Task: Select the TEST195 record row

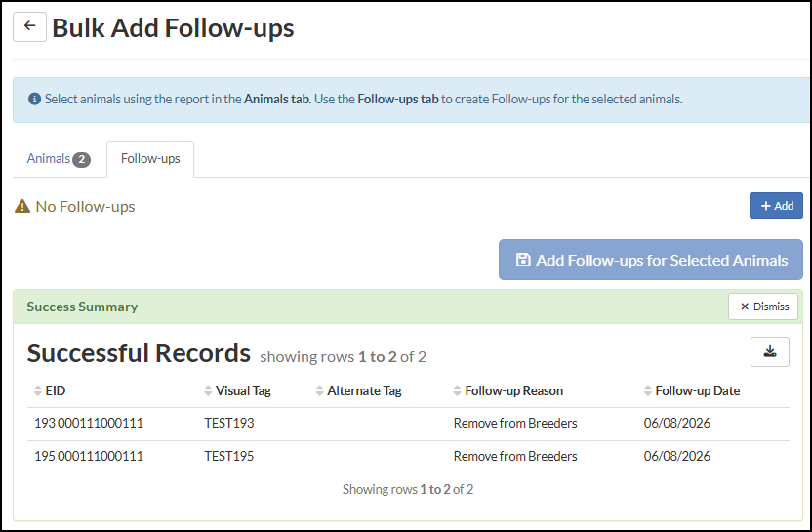Action: pyautogui.click(x=408, y=457)
